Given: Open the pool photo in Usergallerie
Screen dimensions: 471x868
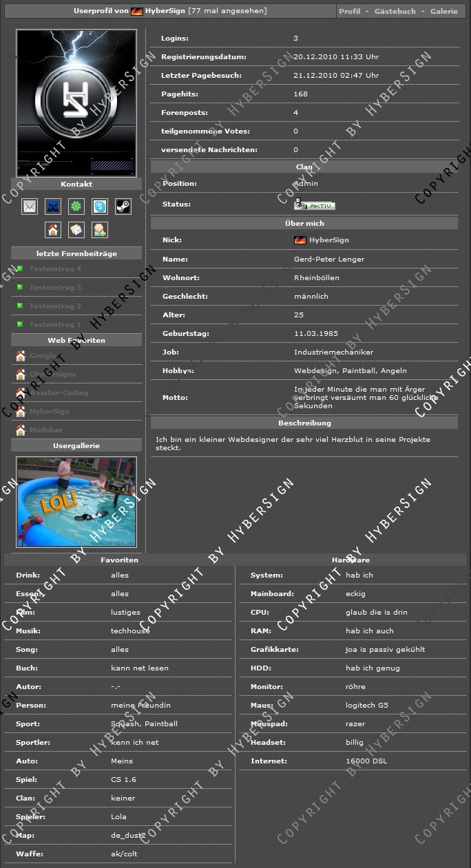Looking at the screenshot, I should pyautogui.click(x=76, y=502).
